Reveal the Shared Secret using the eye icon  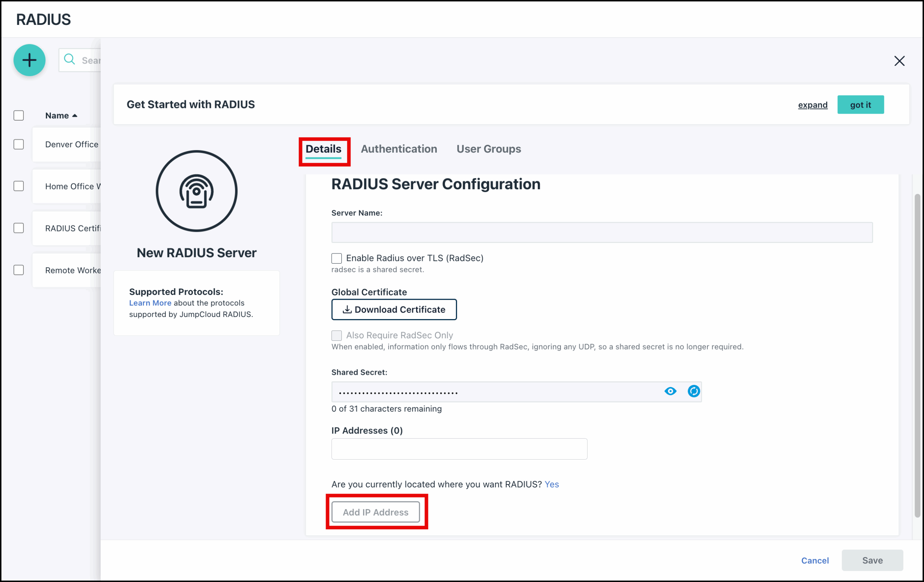point(670,391)
